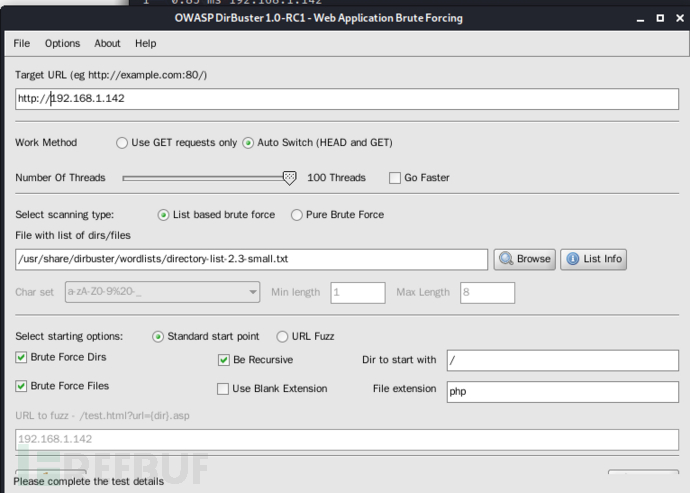The width and height of the screenshot is (690, 493).
Task: Open the Help menu
Action: click(146, 44)
